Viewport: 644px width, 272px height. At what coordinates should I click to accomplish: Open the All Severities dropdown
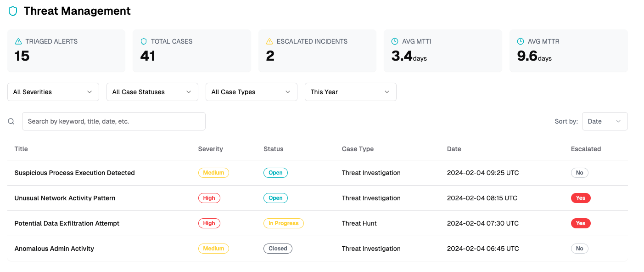pos(53,92)
